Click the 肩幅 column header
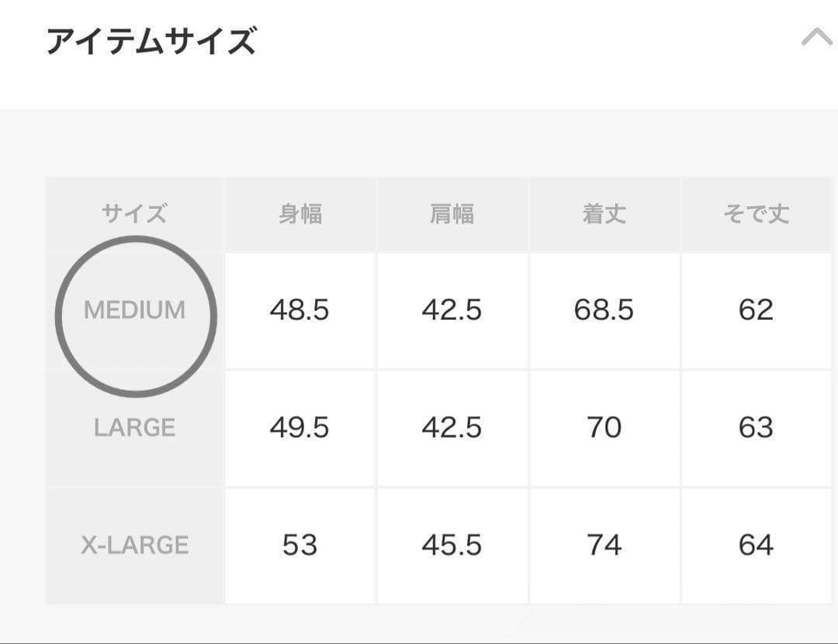 click(452, 214)
